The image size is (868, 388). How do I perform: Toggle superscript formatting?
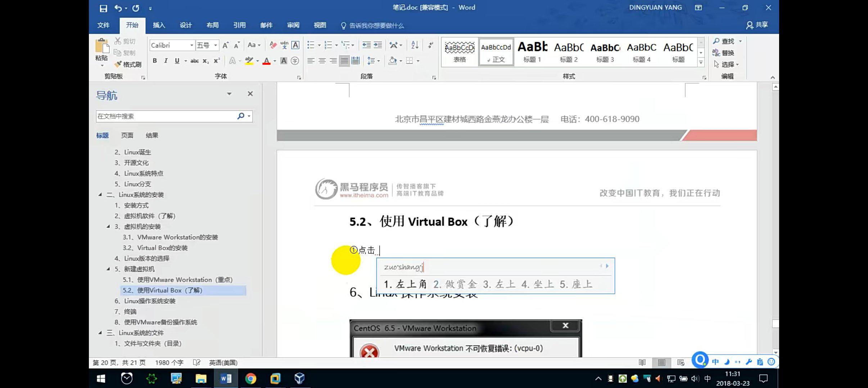pos(217,61)
